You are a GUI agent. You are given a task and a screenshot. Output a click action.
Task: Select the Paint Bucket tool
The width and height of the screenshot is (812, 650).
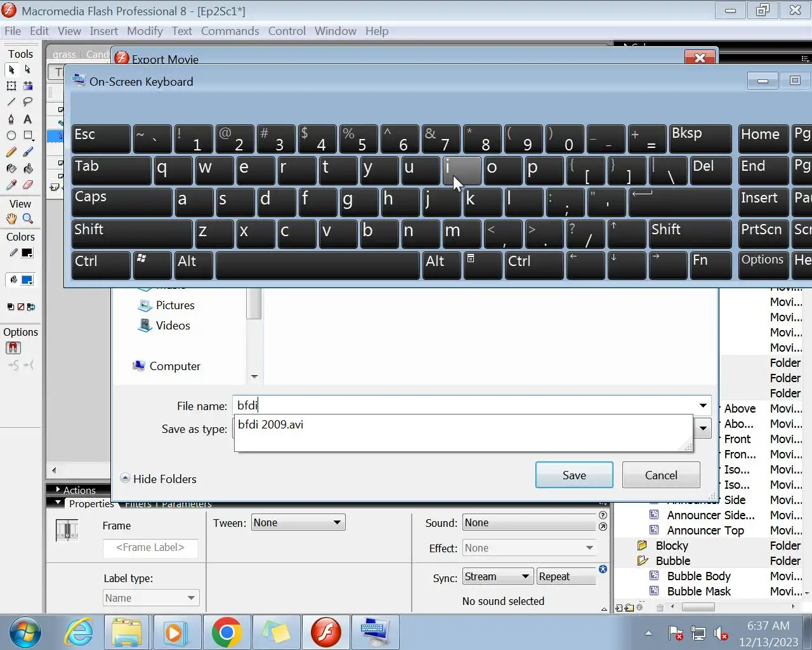click(27, 168)
